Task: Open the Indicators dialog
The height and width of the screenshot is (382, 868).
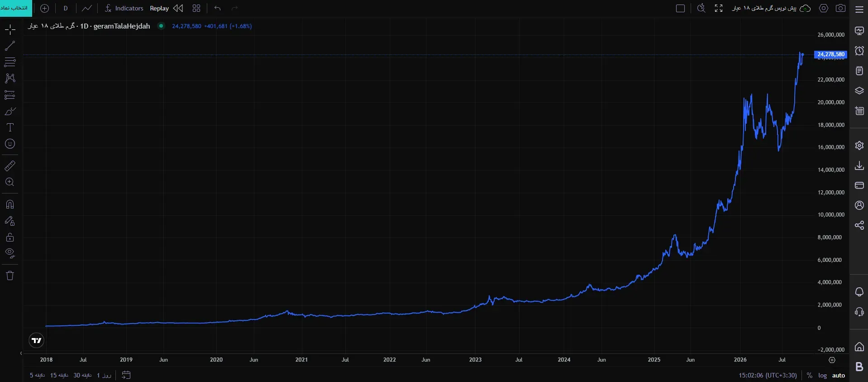Action: pos(124,8)
